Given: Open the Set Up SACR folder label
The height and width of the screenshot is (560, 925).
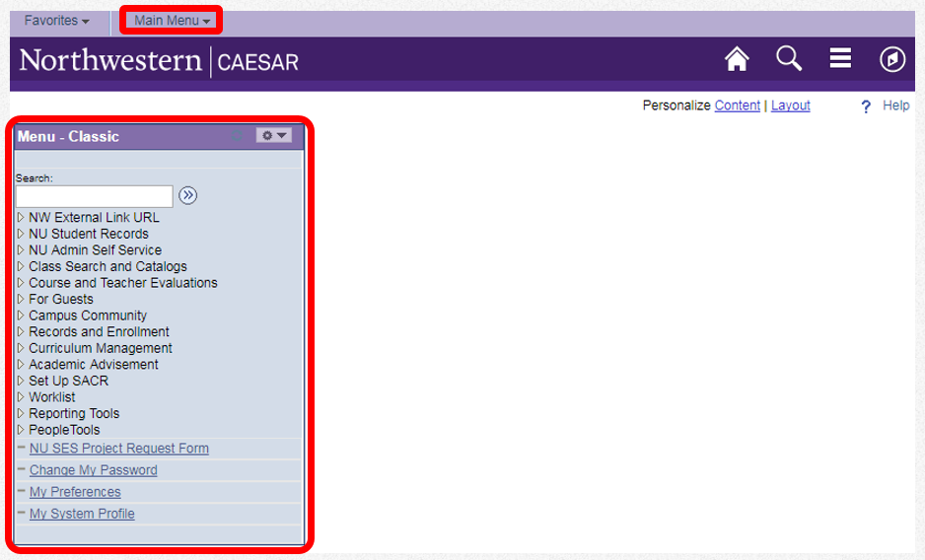Looking at the screenshot, I should (68, 382).
